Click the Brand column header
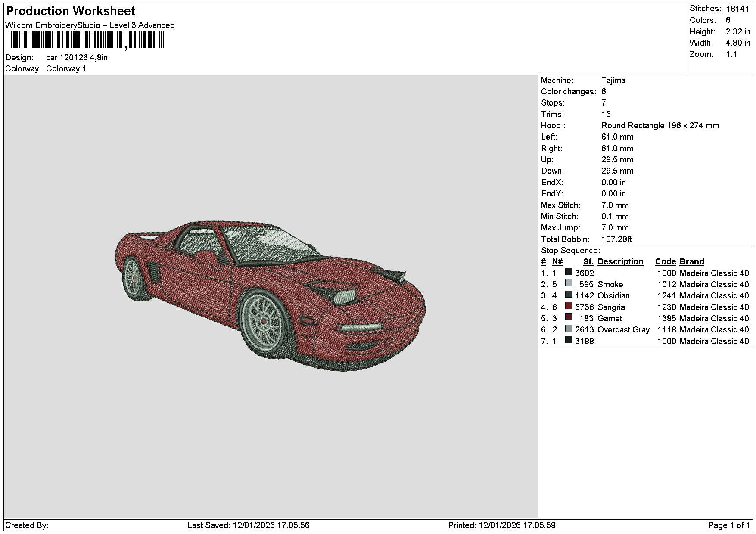 click(692, 261)
